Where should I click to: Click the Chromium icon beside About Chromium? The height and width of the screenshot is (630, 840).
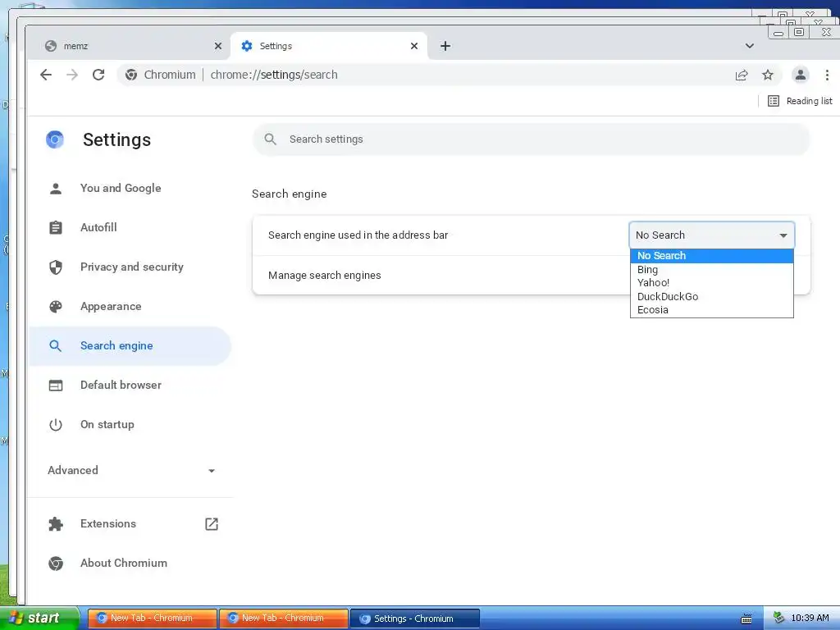click(x=56, y=564)
